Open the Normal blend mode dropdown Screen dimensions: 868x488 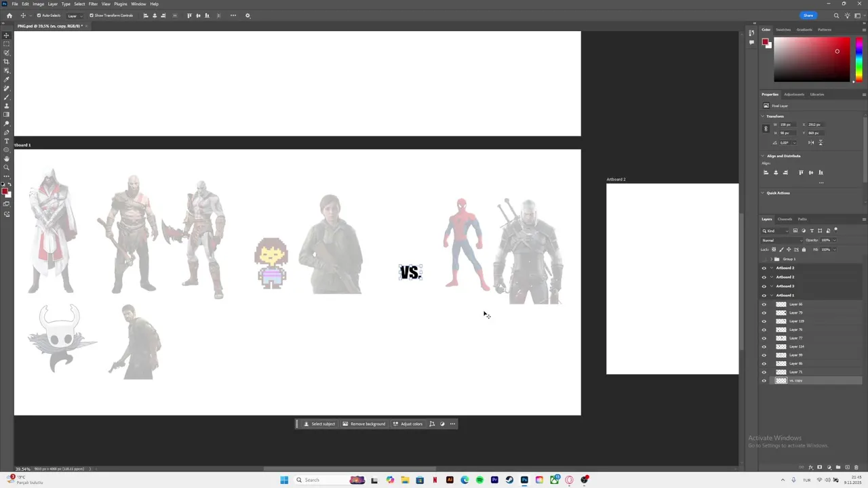[x=782, y=241]
